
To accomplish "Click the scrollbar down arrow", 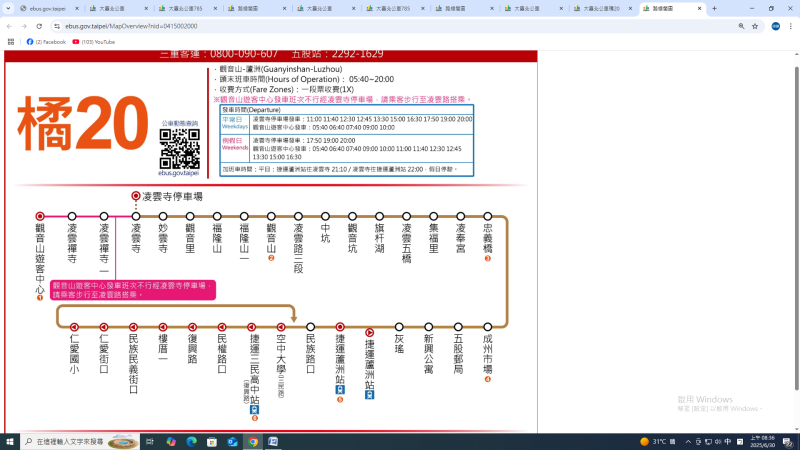I will pos(796,430).
